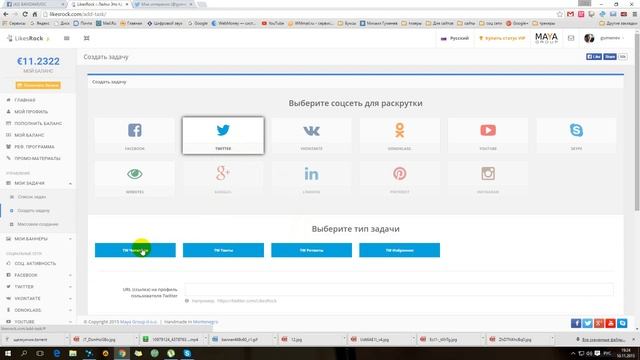This screenshot has height=360, width=640.
Task: Choose the Pinterest network tile
Action: click(x=400, y=179)
